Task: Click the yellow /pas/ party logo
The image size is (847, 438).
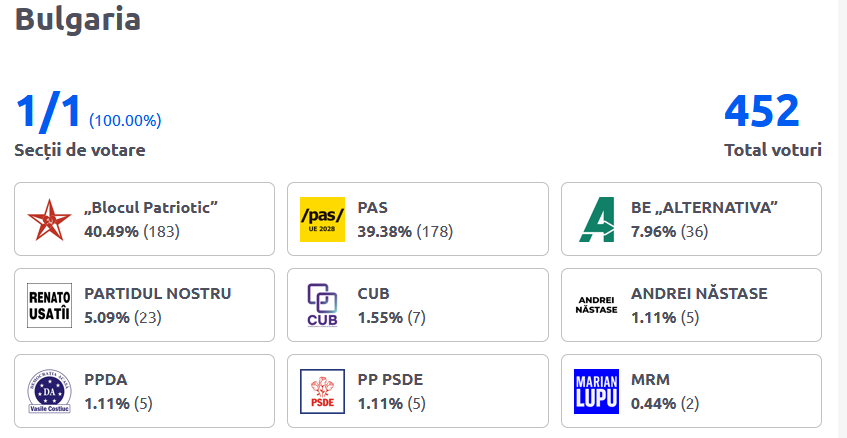Action: tap(322, 219)
